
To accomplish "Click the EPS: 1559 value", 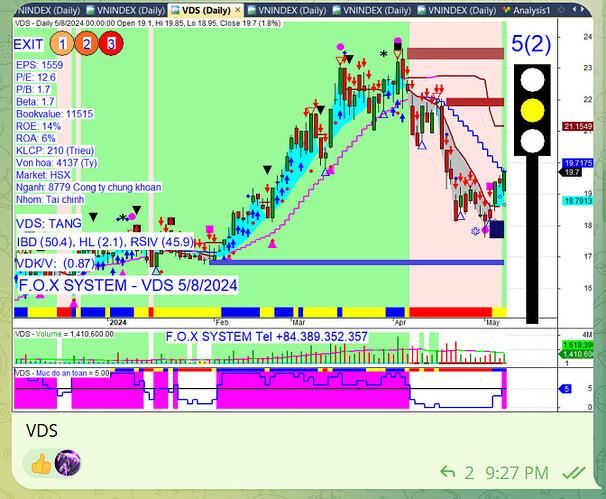I will (39, 65).
